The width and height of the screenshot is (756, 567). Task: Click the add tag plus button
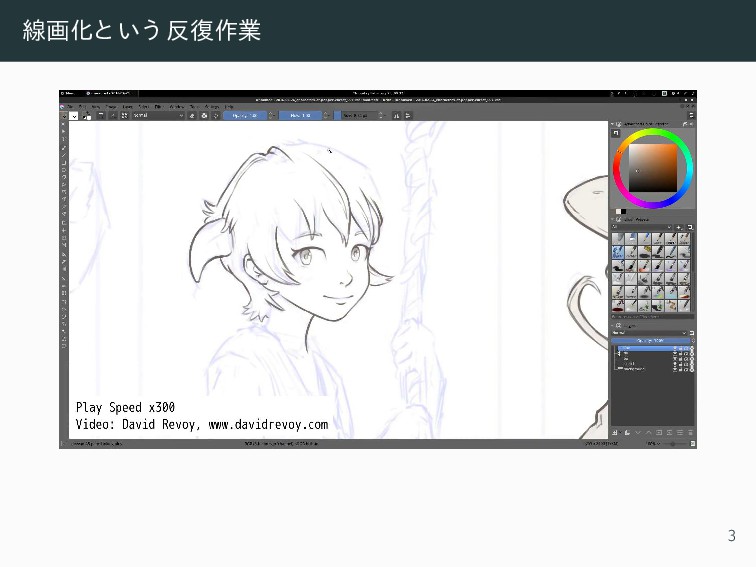pyautogui.click(x=679, y=227)
